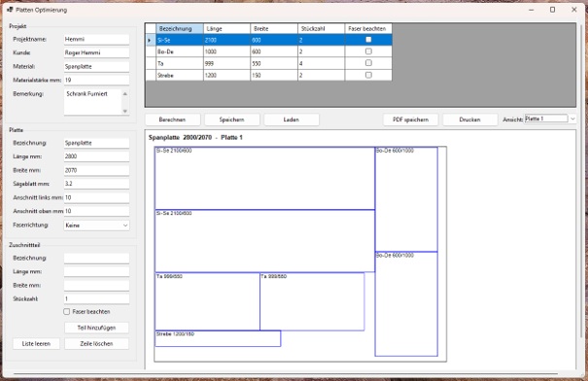Viewport: 588px width, 381px height.
Task: Sort by the Stückzahl column header
Action: (x=322, y=28)
